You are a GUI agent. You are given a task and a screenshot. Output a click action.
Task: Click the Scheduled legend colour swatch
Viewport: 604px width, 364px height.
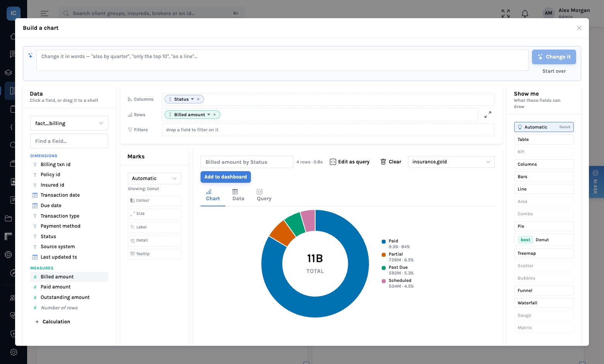point(384,281)
